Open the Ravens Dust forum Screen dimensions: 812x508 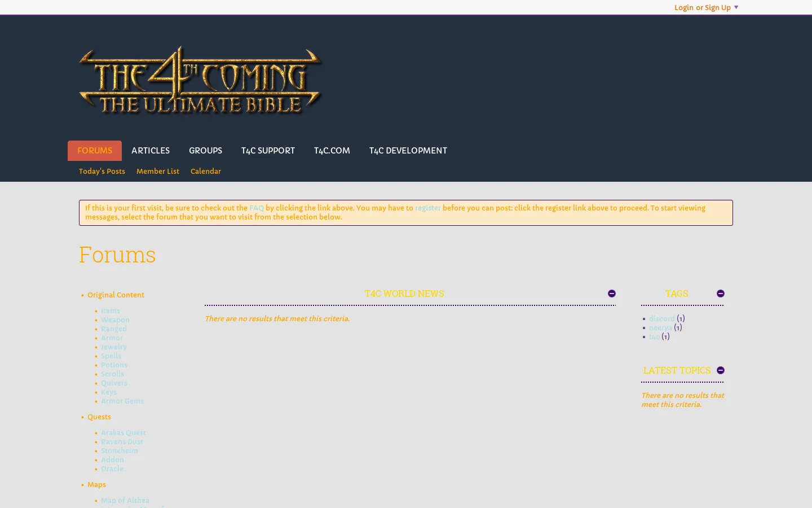[122, 441]
